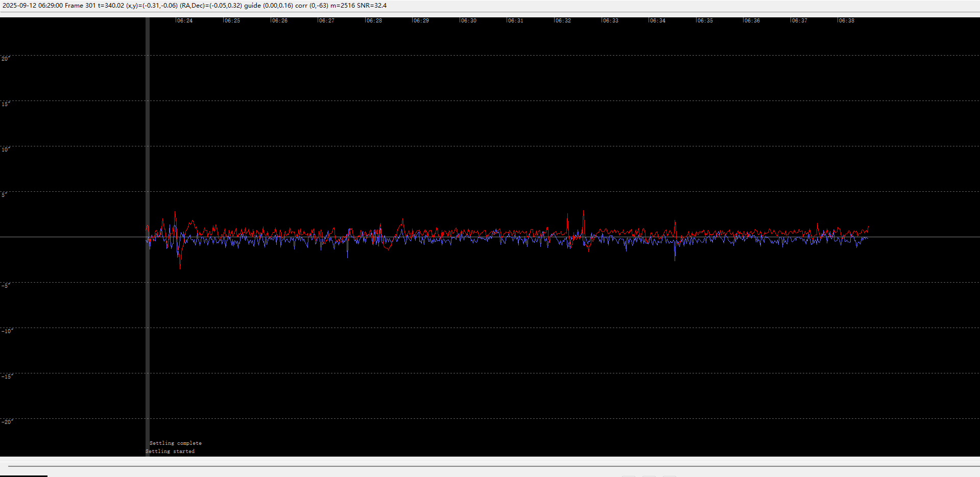Select the 10" y-axis scale label
The height and width of the screenshot is (477, 980).
click(x=6, y=149)
